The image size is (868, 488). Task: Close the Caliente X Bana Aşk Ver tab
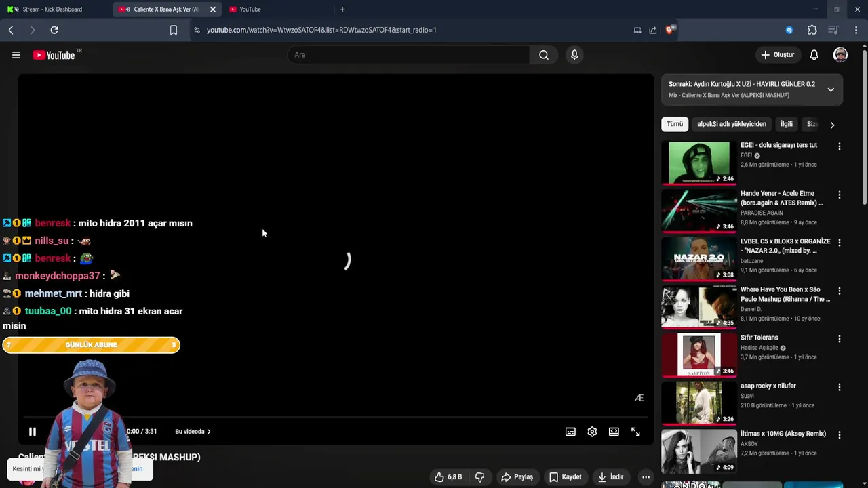[213, 9]
